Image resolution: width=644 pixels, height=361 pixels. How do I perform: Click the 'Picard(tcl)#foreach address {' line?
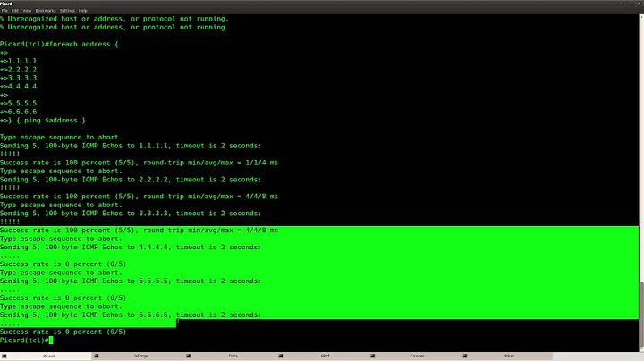59,44
